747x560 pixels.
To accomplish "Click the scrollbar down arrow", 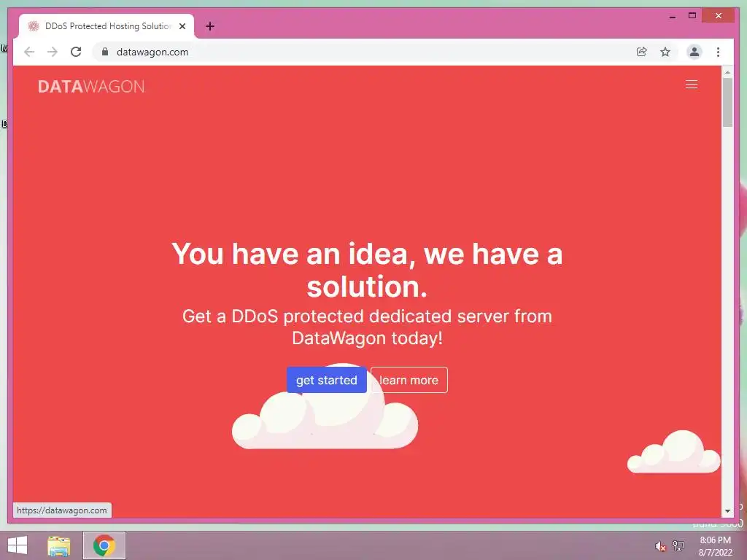I will click(727, 511).
